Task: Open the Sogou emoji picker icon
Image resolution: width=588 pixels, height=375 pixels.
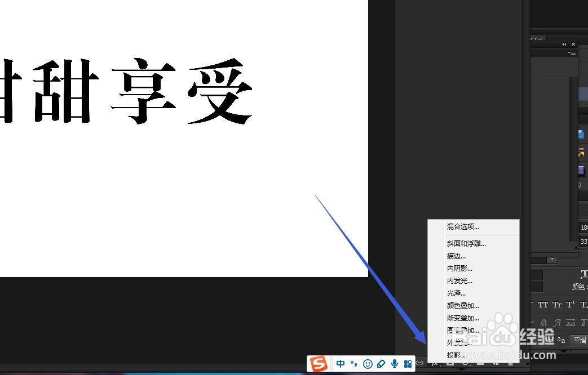Action: 367,363
